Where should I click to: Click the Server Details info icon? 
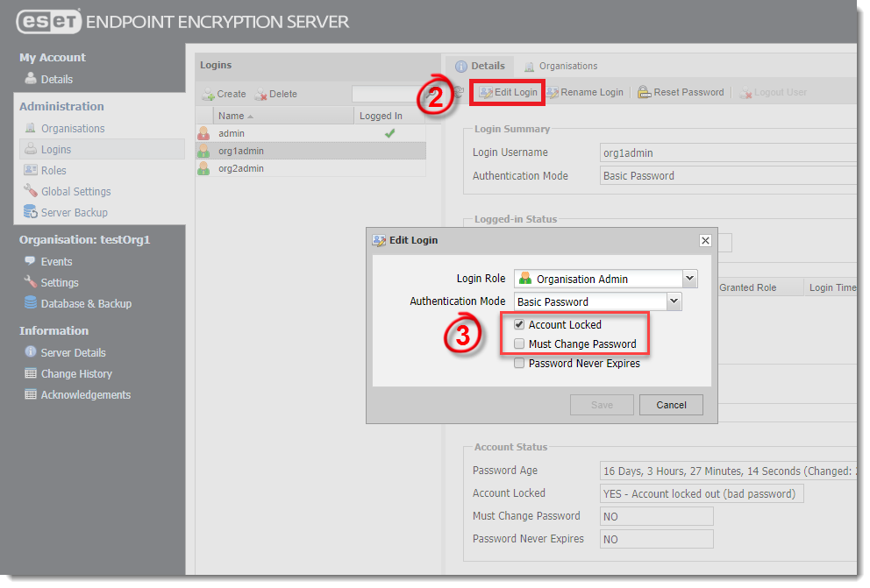(x=31, y=352)
